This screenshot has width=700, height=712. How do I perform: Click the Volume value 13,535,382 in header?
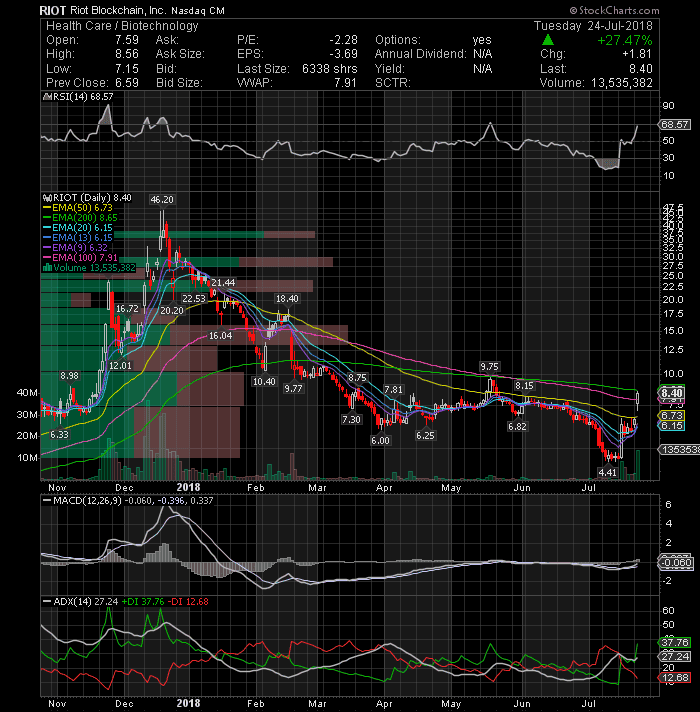click(621, 83)
